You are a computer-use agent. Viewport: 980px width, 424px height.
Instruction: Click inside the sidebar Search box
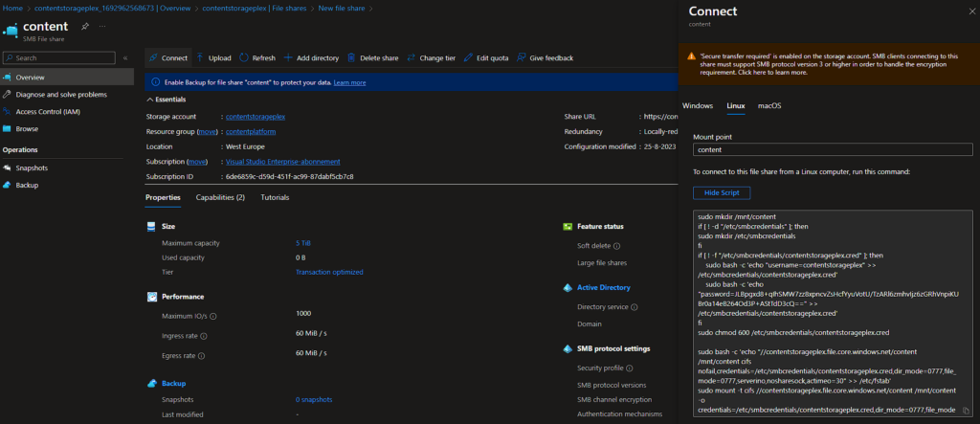click(59, 57)
